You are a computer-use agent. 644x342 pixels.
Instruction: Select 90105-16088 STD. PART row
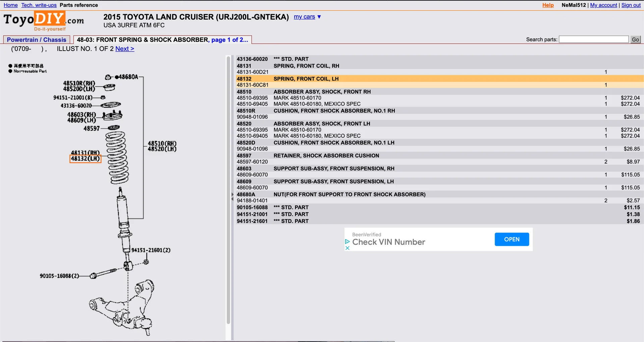440,208
